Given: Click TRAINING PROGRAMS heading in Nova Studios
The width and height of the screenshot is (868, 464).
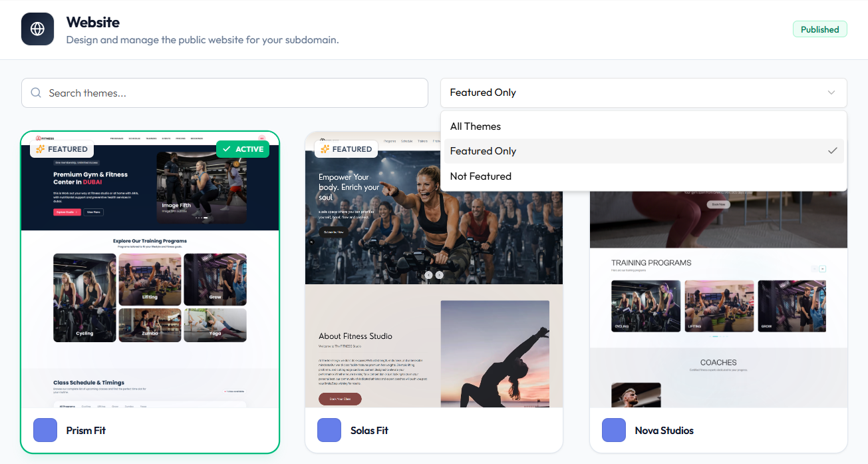Looking at the screenshot, I should pyautogui.click(x=651, y=263).
